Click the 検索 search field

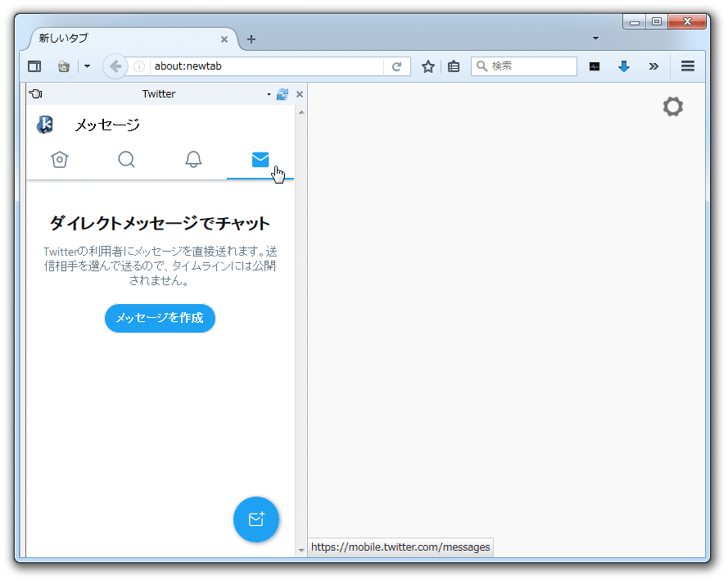point(524,66)
